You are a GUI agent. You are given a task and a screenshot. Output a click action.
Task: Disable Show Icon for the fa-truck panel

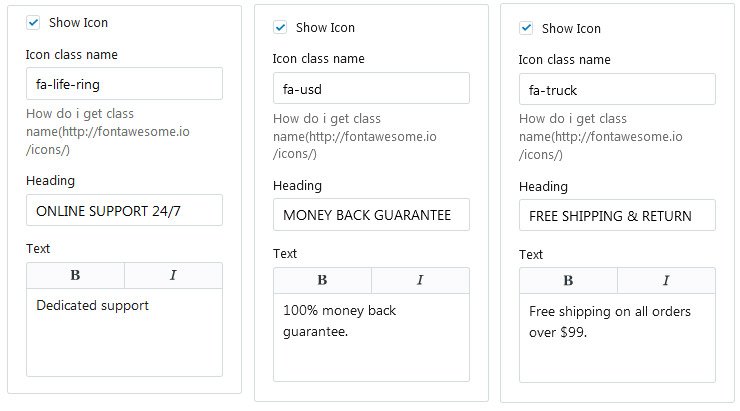point(526,28)
